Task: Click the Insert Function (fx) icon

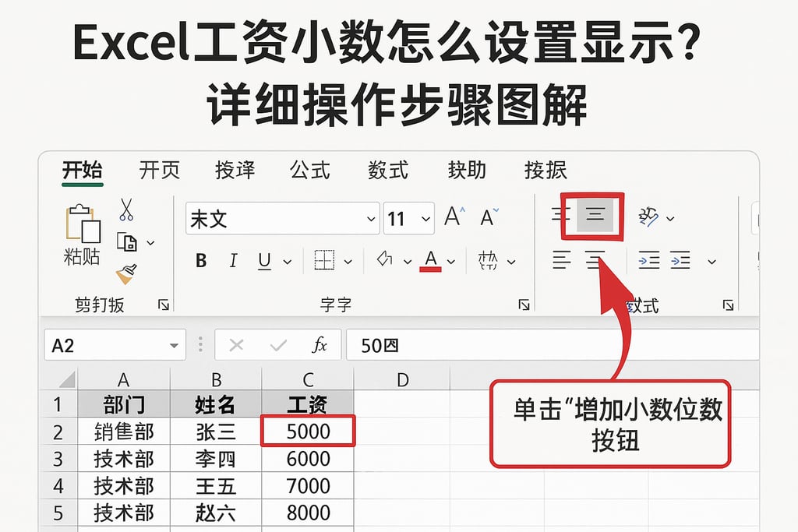Action: (x=322, y=344)
